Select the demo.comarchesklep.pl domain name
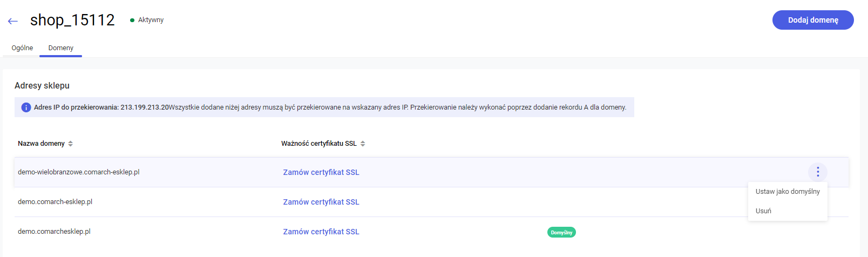The width and height of the screenshot is (868, 257). (54, 232)
